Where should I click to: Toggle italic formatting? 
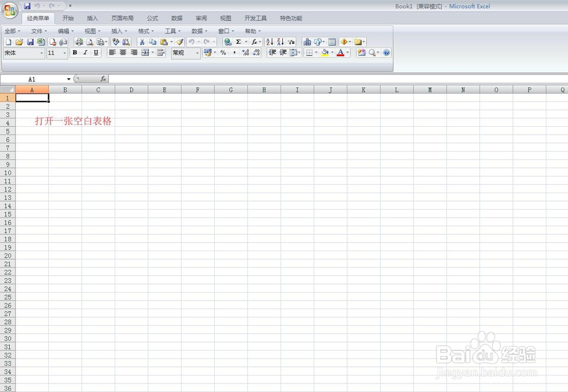pyautogui.click(x=86, y=53)
